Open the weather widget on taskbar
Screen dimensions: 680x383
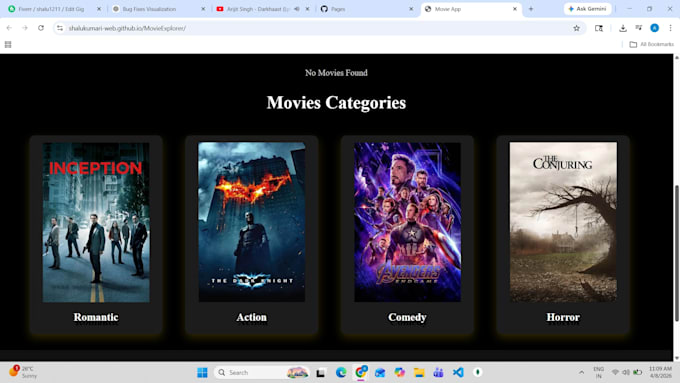[x=23, y=372]
